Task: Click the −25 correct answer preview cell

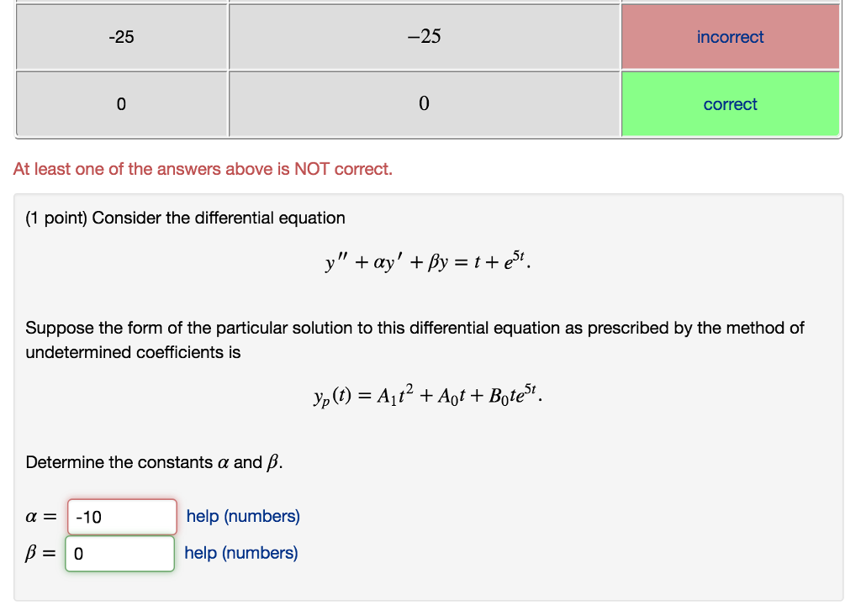Action: click(424, 36)
